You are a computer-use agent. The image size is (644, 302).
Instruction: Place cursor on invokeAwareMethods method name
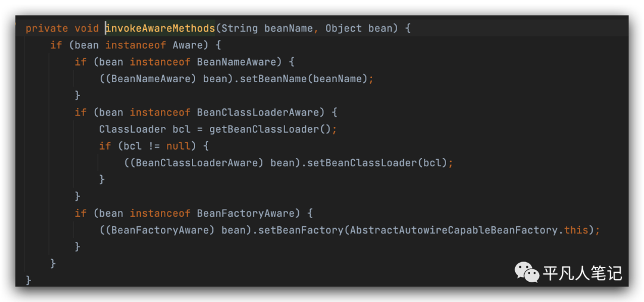(x=160, y=28)
